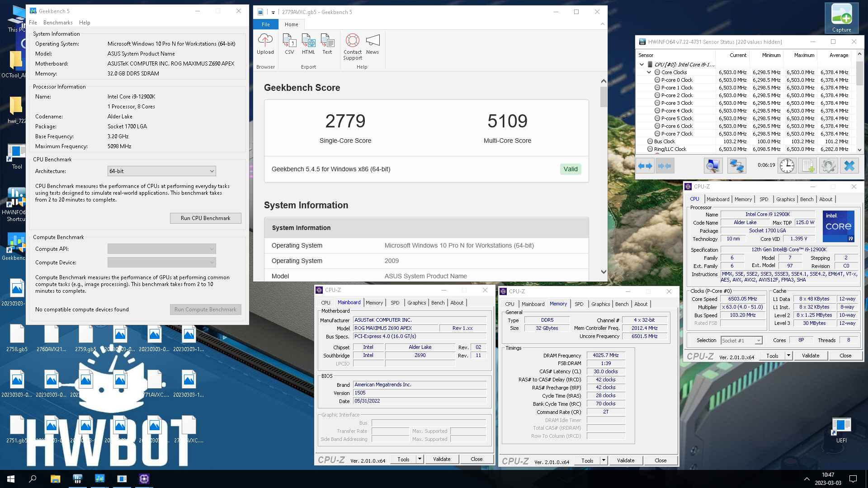Open File Explorer from taskbar
This screenshot has width=868, height=488.
55,479
